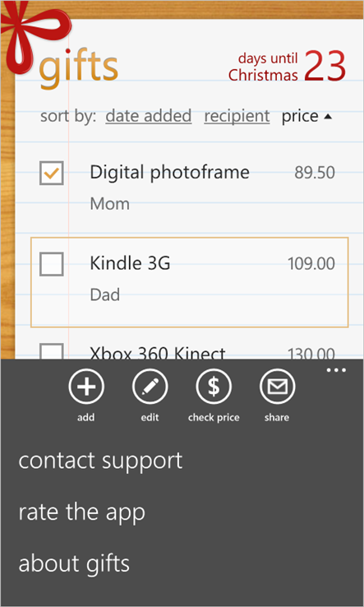Click the days until Christmas counter
The width and height of the screenshot is (364, 607).
click(x=287, y=67)
